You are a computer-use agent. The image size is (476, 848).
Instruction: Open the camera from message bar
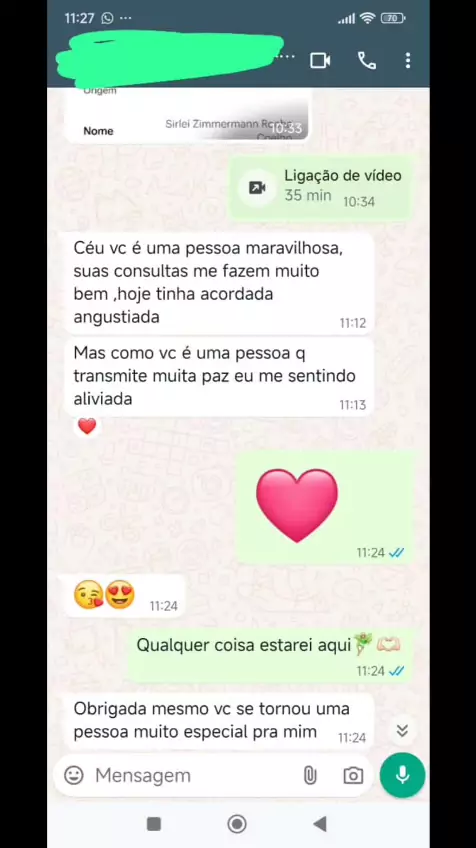[x=353, y=776]
